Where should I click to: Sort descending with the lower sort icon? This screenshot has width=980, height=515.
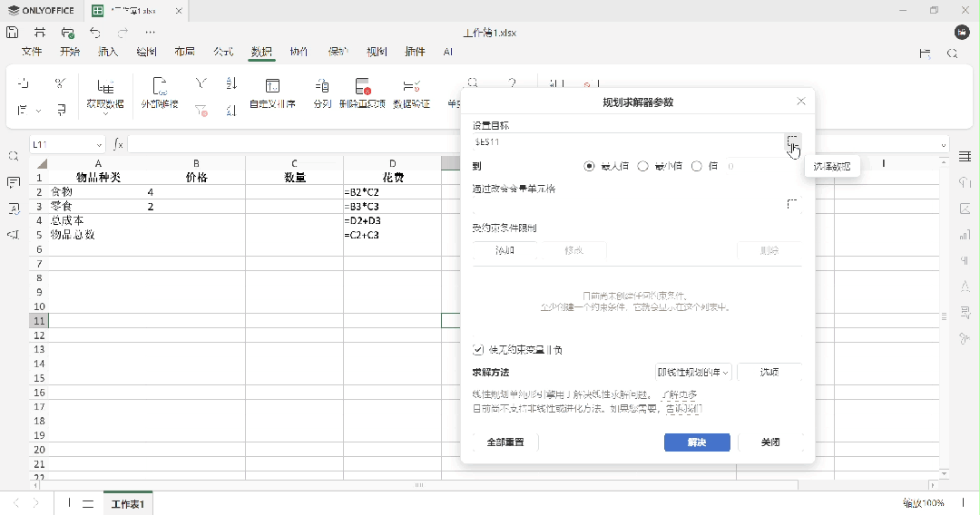point(231,111)
